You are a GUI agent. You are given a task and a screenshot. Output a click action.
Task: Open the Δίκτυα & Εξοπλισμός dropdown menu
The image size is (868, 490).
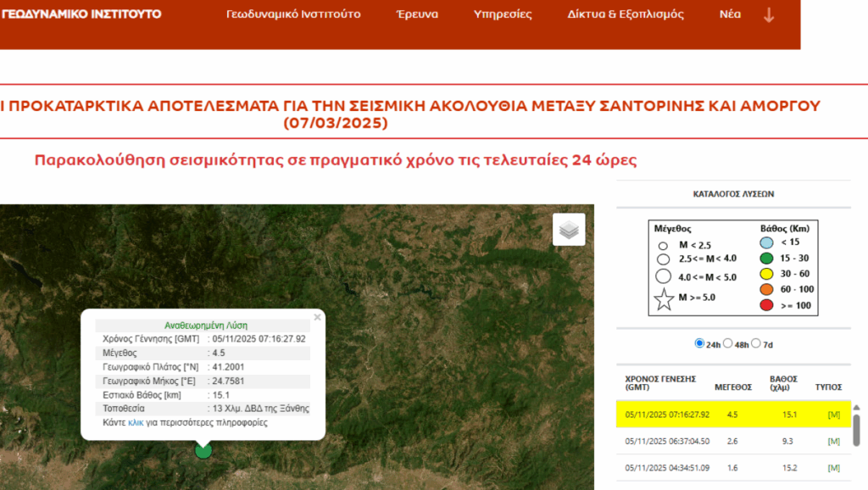[x=626, y=14]
